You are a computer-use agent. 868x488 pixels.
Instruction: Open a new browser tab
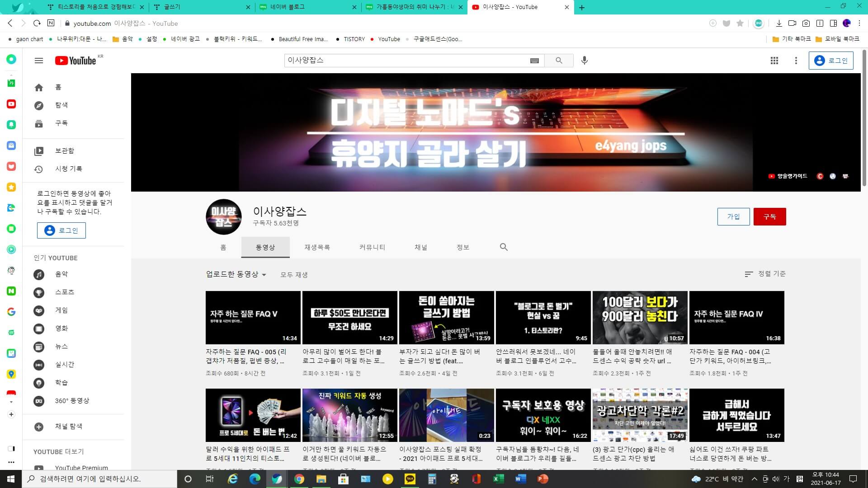582,7
